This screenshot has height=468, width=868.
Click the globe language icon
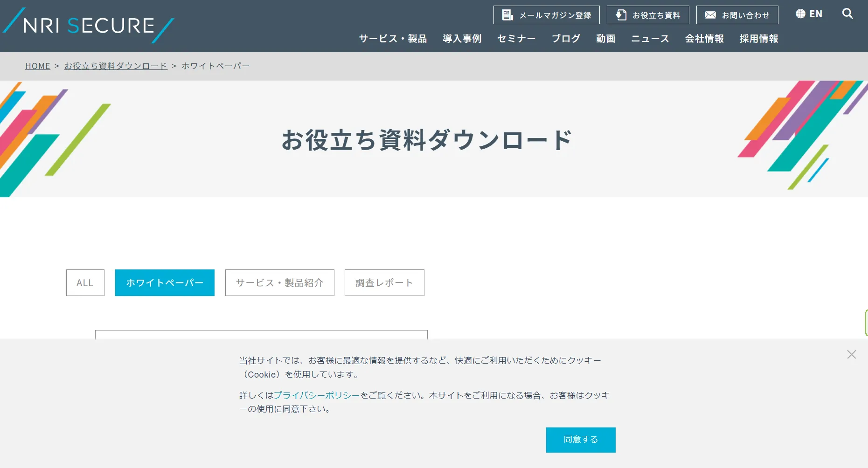(x=800, y=14)
